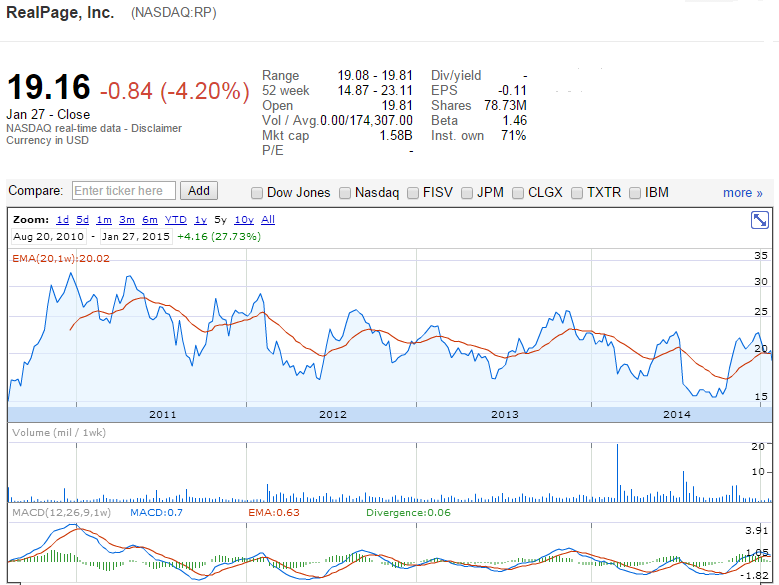This screenshot has height=585, width=779.
Task: Click the end date field Jan 27, 2015
Action: (x=136, y=236)
